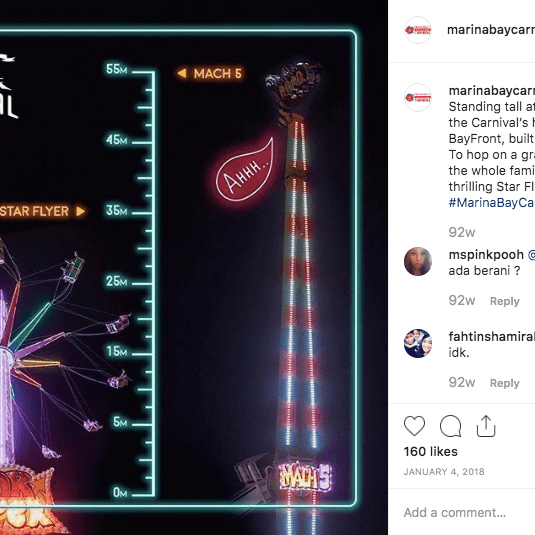The image size is (535, 535).
Task: Reply to the mspinkpooh comment
Action: [x=505, y=301]
